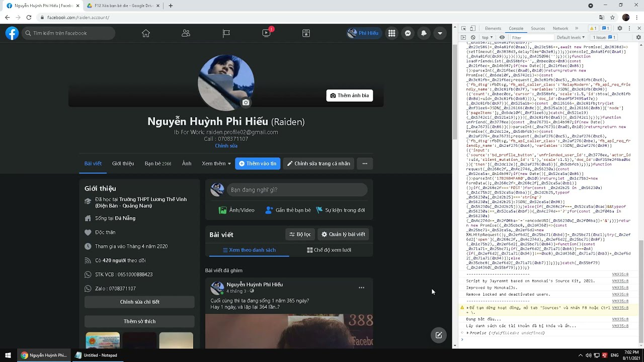Click the Tìm kiếm trên Facebook search box

click(68, 33)
